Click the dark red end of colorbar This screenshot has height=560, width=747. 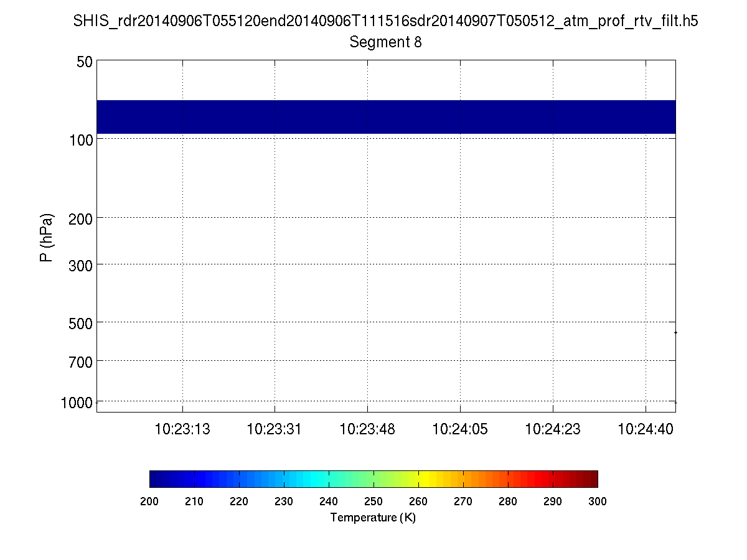click(591, 478)
